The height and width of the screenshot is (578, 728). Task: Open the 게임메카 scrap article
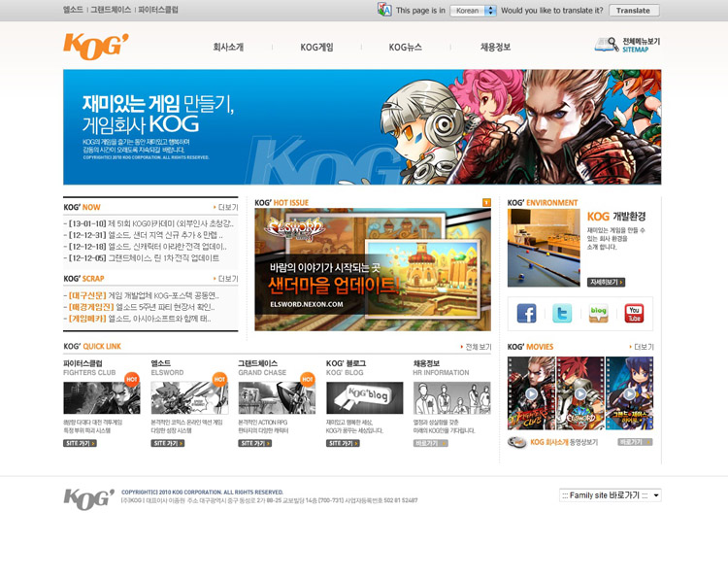click(138, 319)
